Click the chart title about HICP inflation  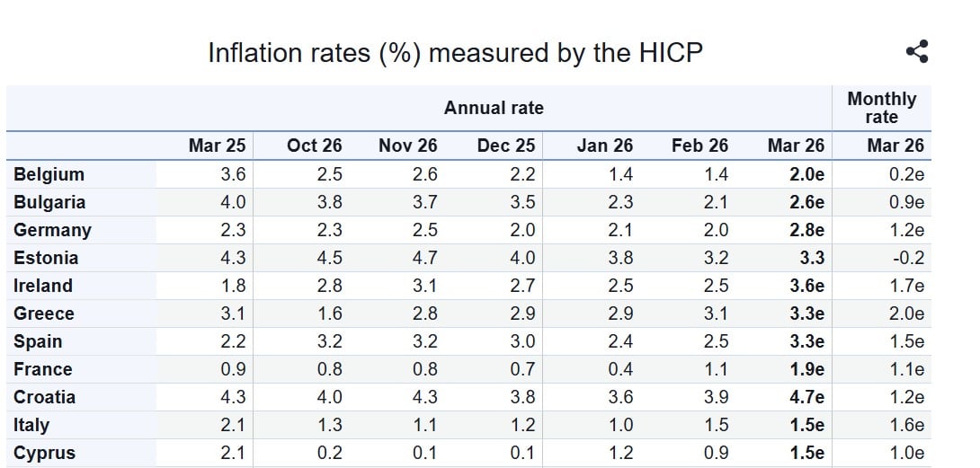coord(455,53)
